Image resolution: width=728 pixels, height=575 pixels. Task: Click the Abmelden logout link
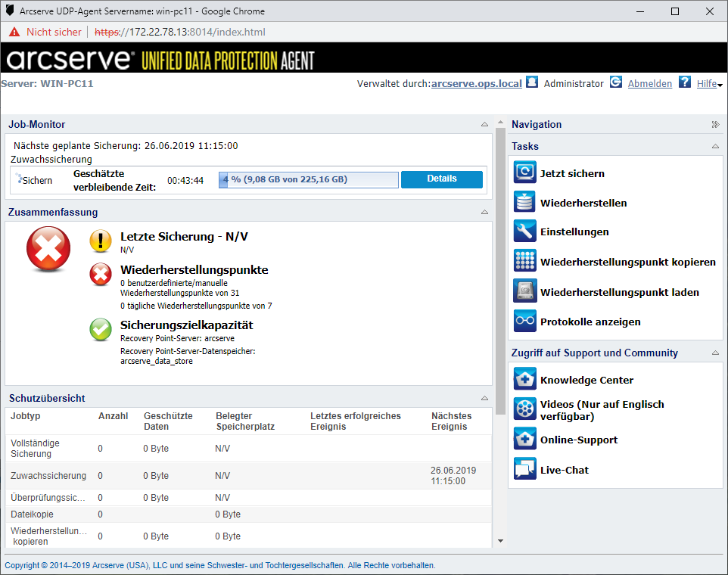[649, 84]
